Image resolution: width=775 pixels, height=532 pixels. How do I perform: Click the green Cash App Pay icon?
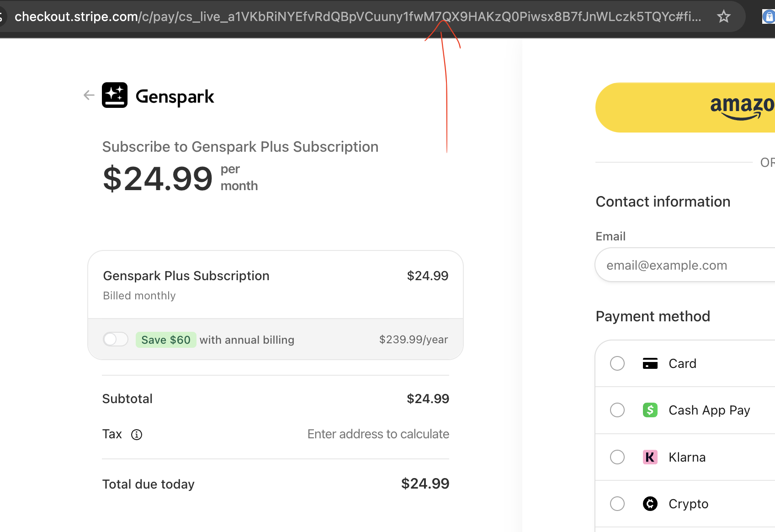pyautogui.click(x=650, y=410)
